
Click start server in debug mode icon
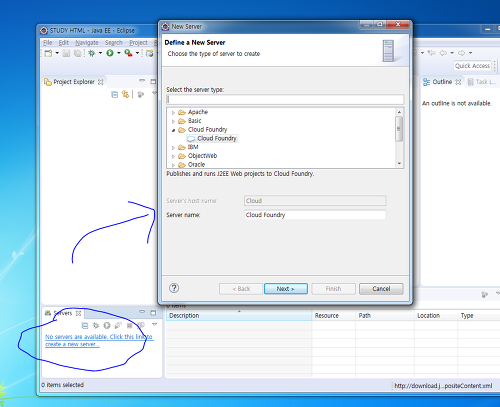pos(96,325)
